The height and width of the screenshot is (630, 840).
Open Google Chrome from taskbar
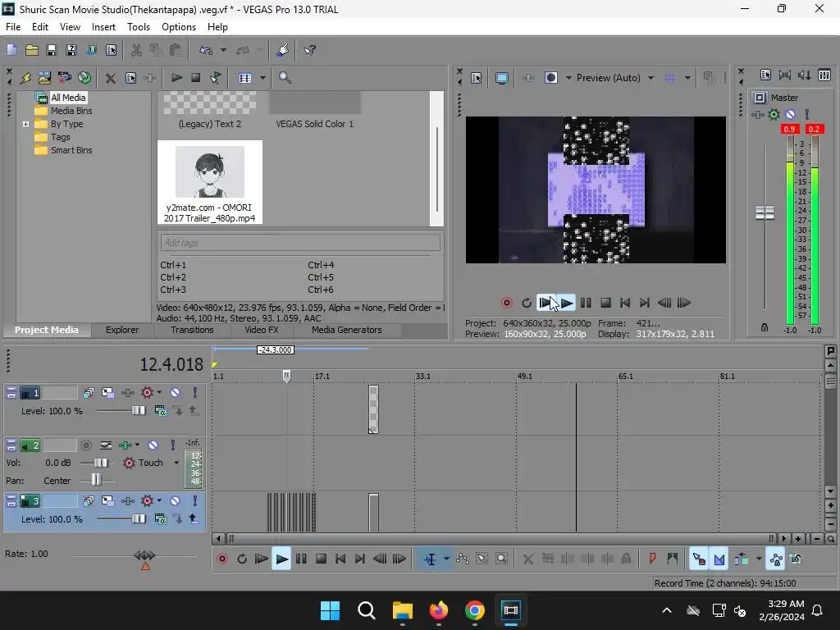tap(475, 610)
